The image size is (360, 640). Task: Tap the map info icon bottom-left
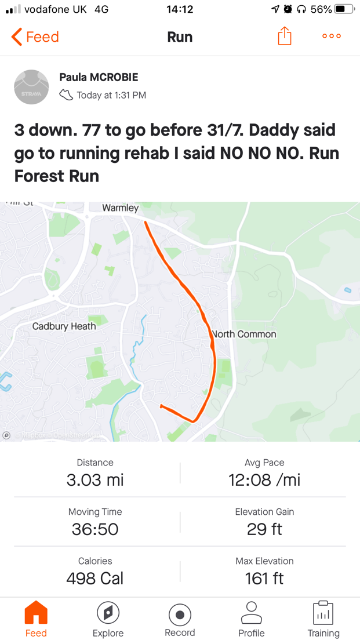click(6, 435)
